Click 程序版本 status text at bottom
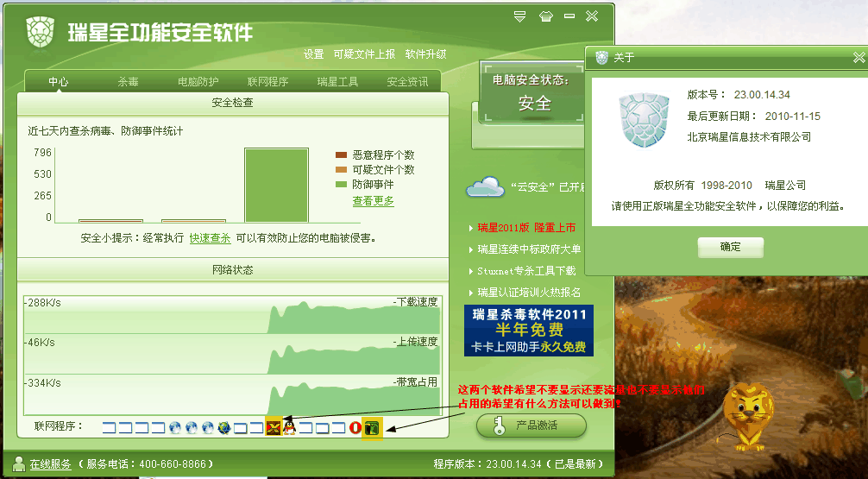 point(518,464)
